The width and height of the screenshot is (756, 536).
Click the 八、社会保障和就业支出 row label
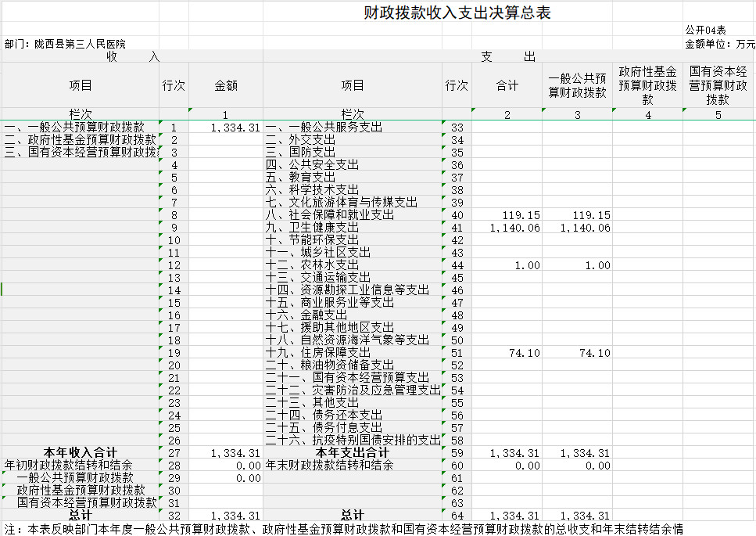330,215
